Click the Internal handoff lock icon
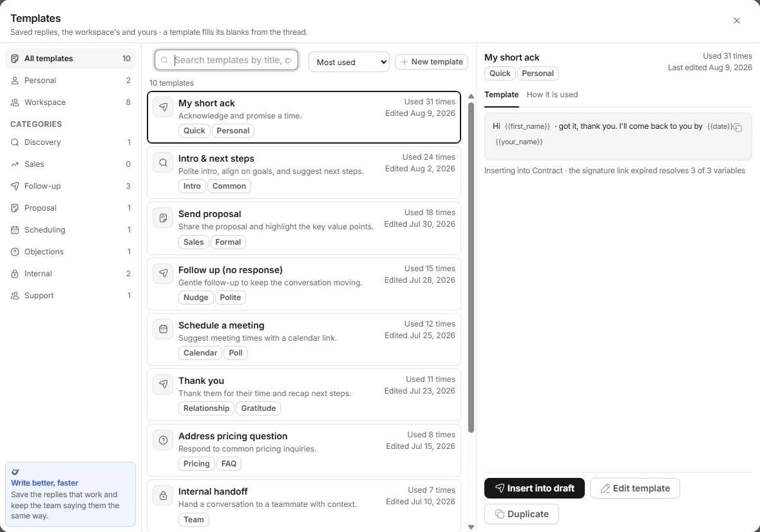760x532 pixels. [x=164, y=496]
